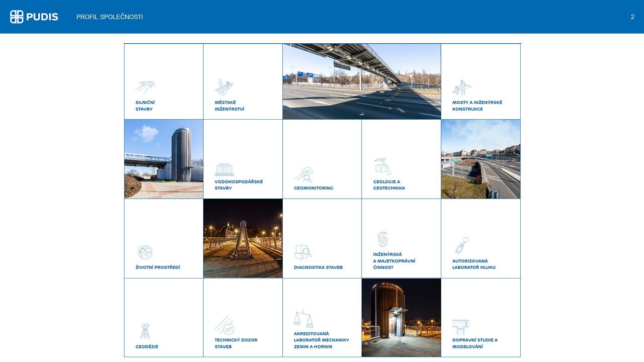Select the laboratory scales icon
644x362 pixels.
pyautogui.click(x=303, y=318)
